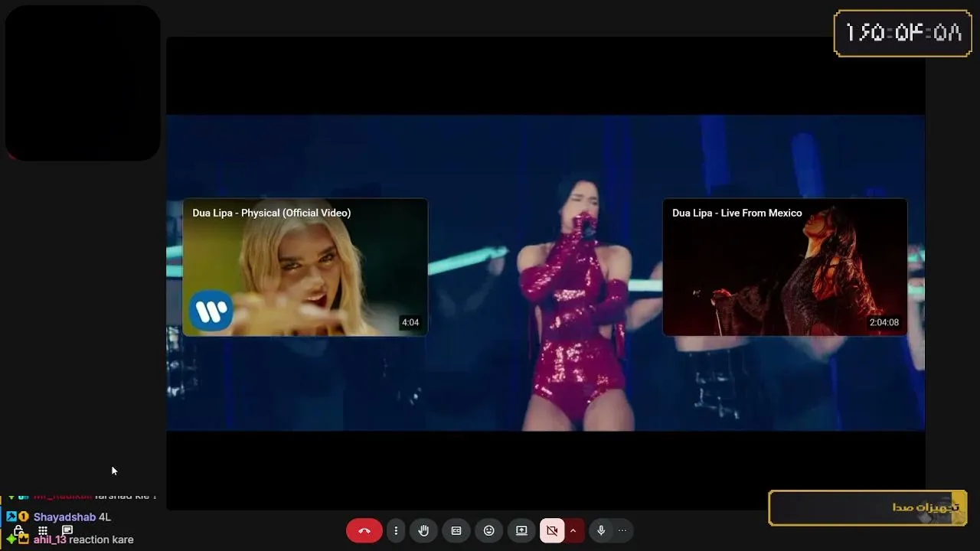This screenshot has height=551, width=980.
Task: Click the username ahil_13 in chat
Action: click(50, 540)
